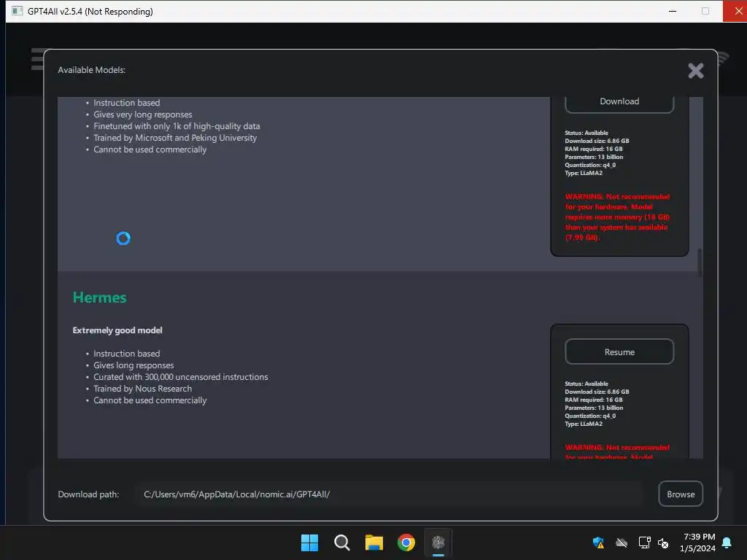Screen dimensions: 747x560
Task: Open the Browse button for download path
Action: coord(681,494)
